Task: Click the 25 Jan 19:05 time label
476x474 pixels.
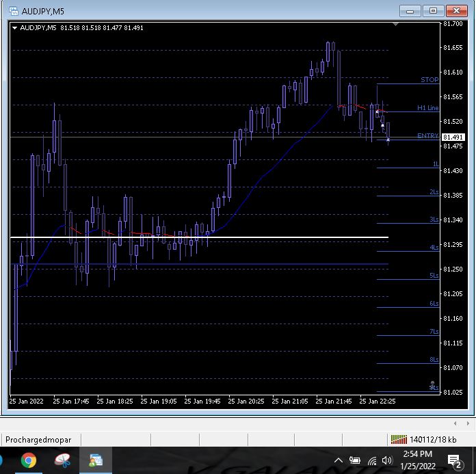Action: coord(159,401)
